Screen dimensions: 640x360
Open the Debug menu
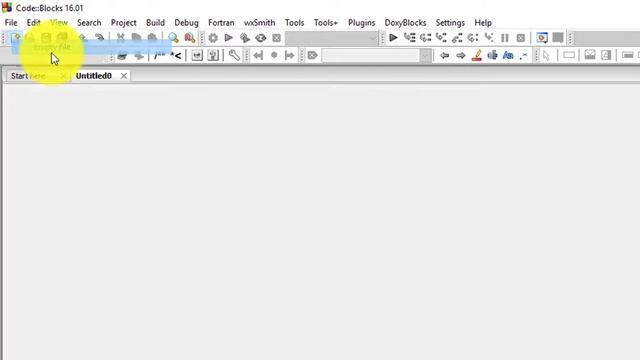[x=187, y=23]
